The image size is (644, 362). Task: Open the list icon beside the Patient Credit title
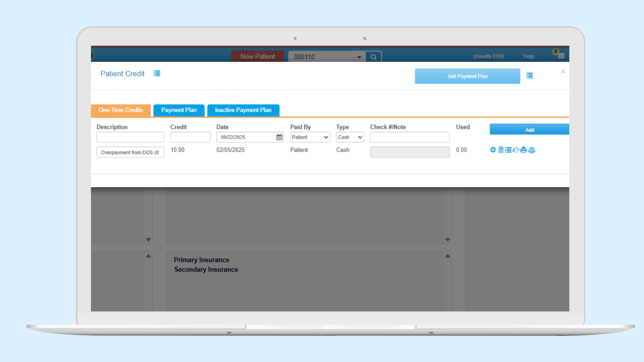tap(157, 73)
